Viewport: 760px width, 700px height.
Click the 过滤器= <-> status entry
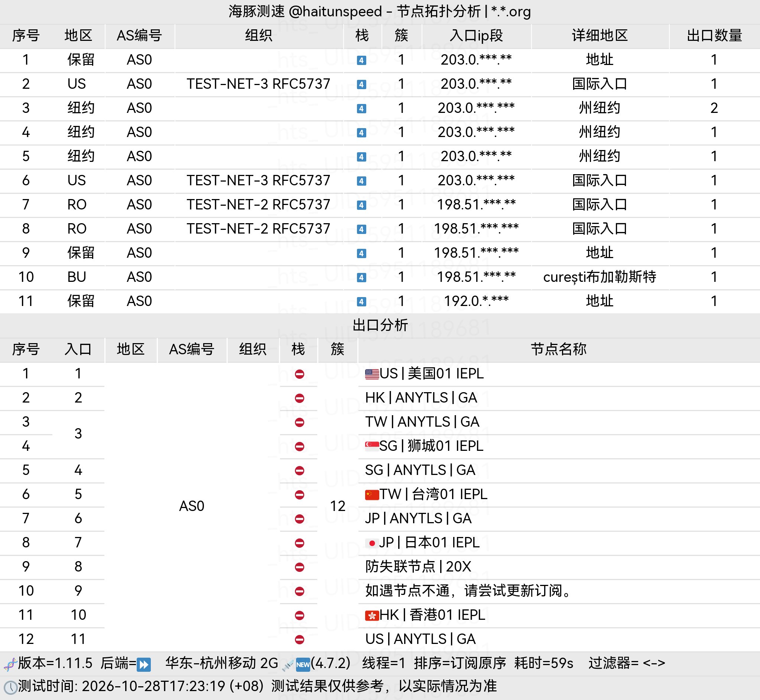point(627,663)
